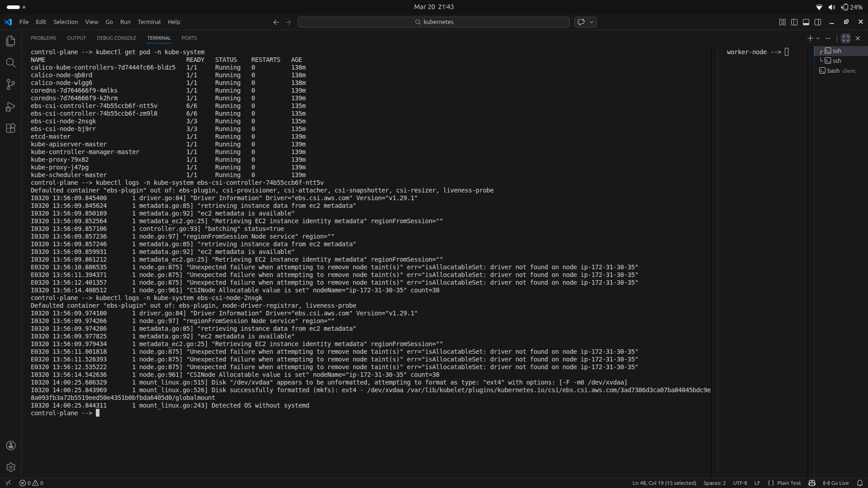868x488 pixels.
Task: Show errors and warnings count
Action: pyautogui.click(x=32, y=483)
